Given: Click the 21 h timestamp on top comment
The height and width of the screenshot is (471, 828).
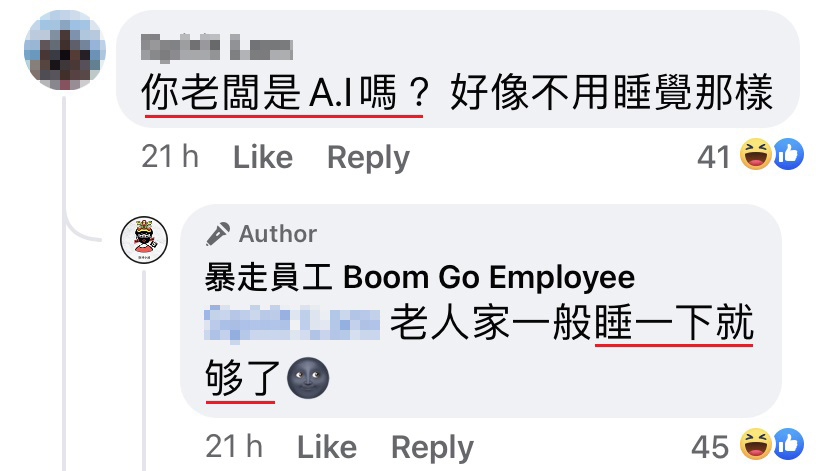Looking at the screenshot, I should (170, 157).
